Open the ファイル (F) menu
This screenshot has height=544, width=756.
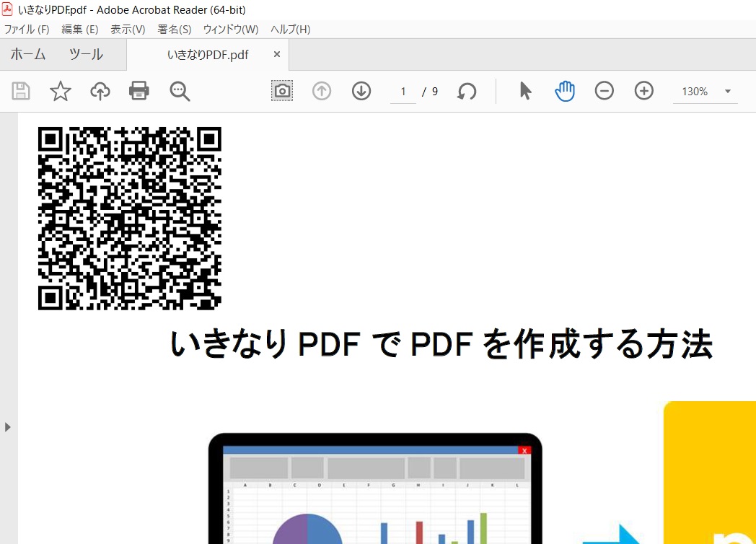(27, 30)
